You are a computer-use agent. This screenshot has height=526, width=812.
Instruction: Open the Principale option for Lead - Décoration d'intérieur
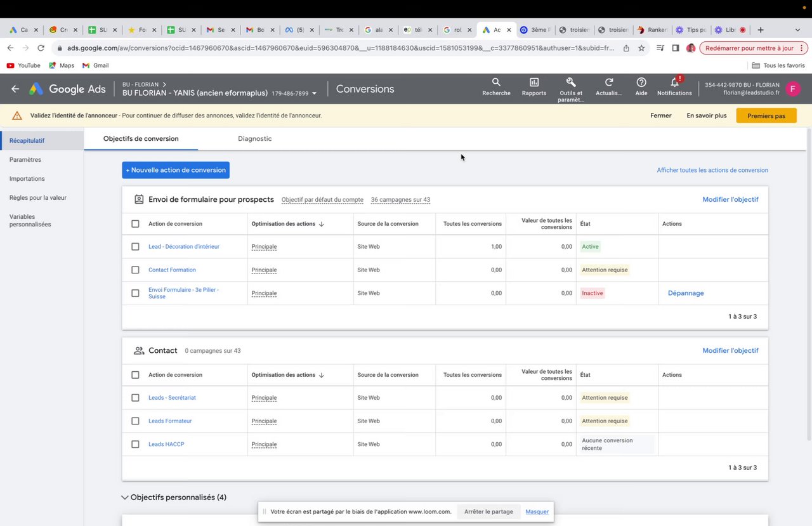click(x=264, y=247)
